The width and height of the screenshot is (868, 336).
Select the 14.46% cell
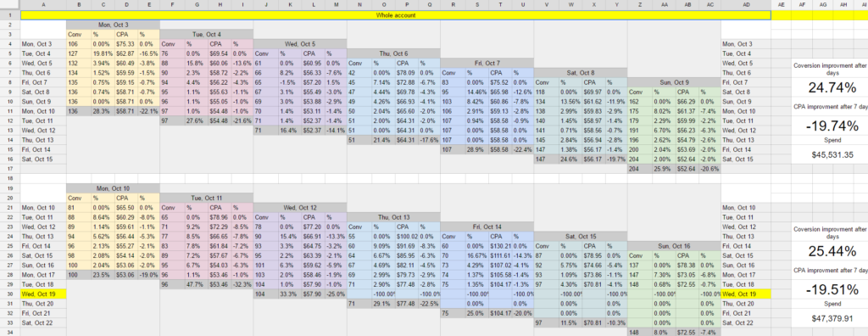point(476,92)
